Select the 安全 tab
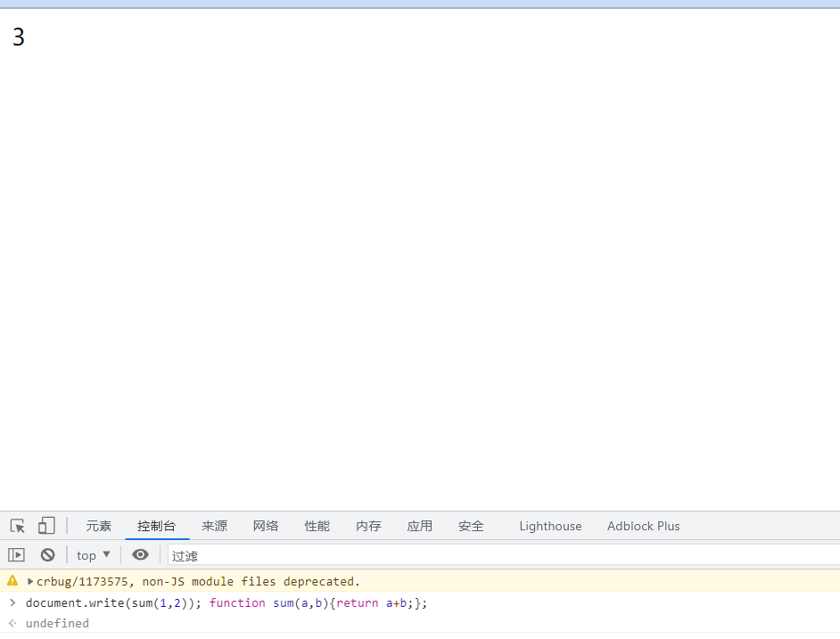This screenshot has width=840, height=639. 471,526
